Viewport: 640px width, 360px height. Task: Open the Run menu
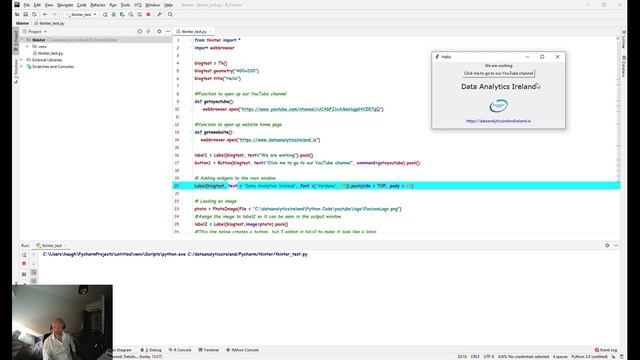(x=113, y=5)
